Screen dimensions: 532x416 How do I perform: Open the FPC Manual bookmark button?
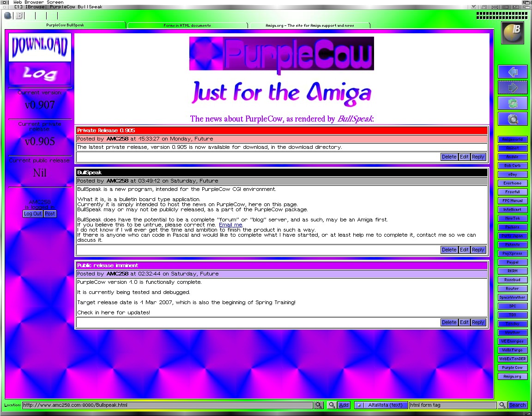pyautogui.click(x=512, y=201)
